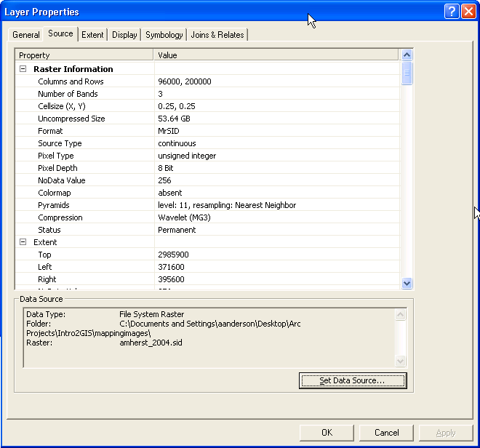Close the Layer Properties dialog
The image size is (480, 448).
tap(468, 12)
